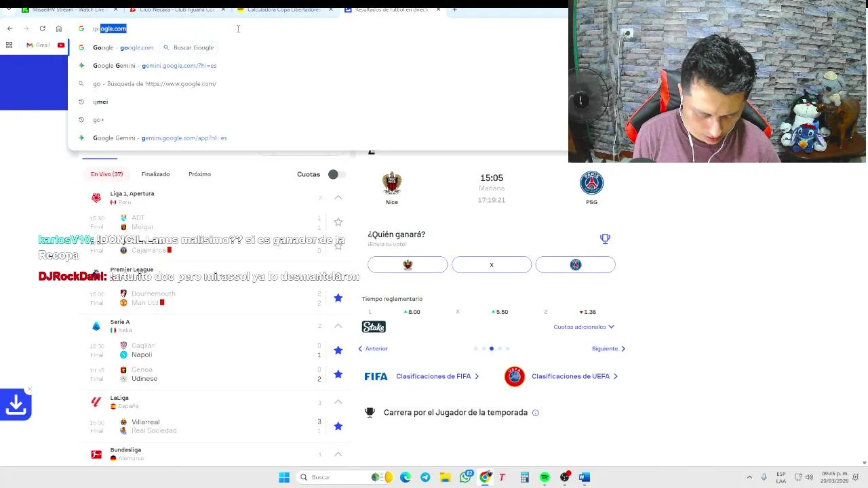Open the Gmail bookmark

click(38, 45)
